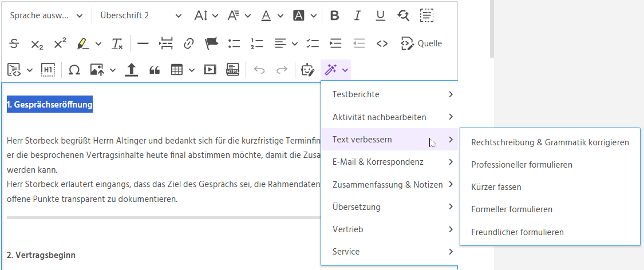Insert media video element

coord(210,70)
